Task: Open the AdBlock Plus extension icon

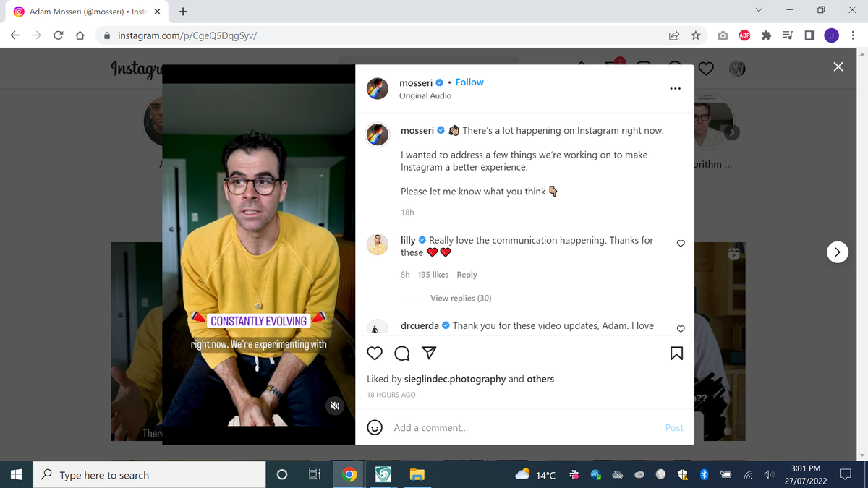Action: [744, 35]
